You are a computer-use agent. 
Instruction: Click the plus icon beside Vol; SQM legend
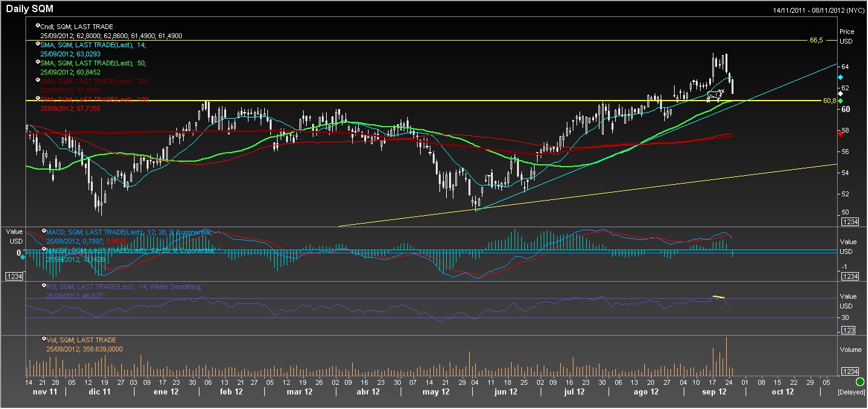tap(44, 339)
